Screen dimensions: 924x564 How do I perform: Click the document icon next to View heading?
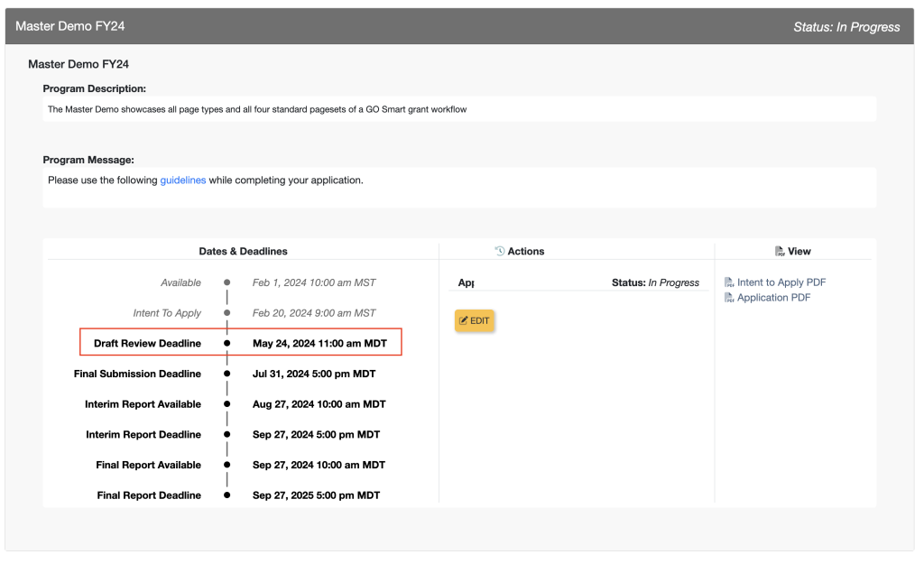[x=780, y=251]
